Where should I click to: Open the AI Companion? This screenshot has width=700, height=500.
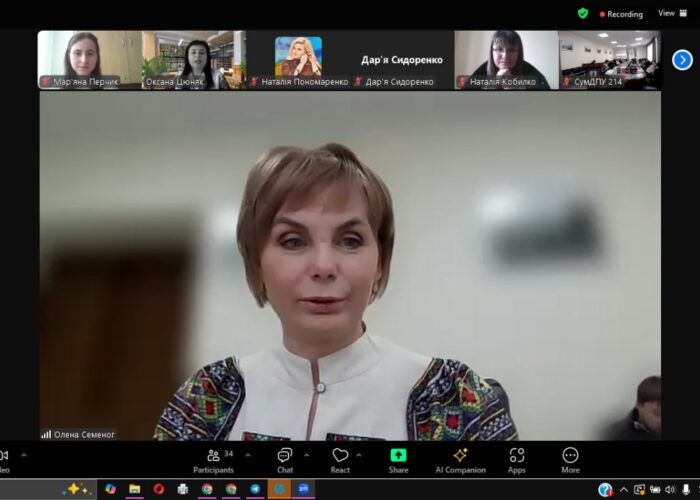(460, 459)
